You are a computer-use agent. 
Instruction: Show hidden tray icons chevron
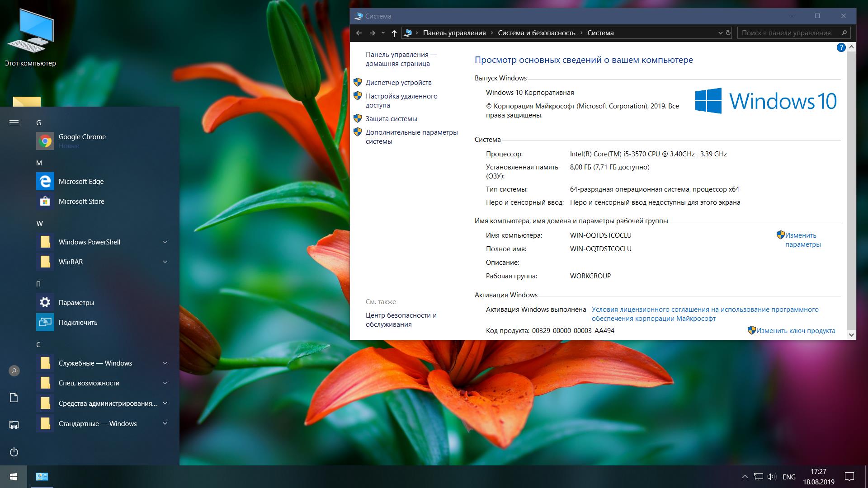coord(745,477)
